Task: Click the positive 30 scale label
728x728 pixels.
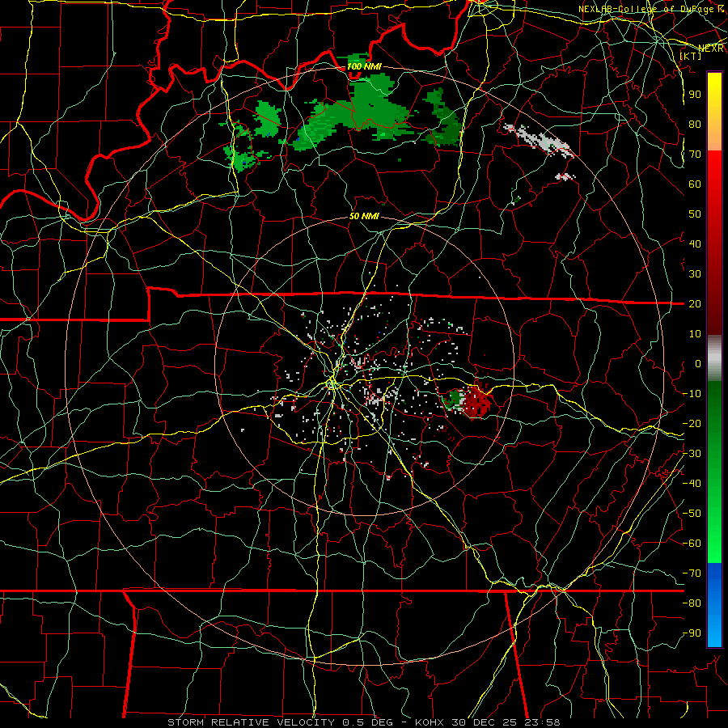Action: click(695, 274)
